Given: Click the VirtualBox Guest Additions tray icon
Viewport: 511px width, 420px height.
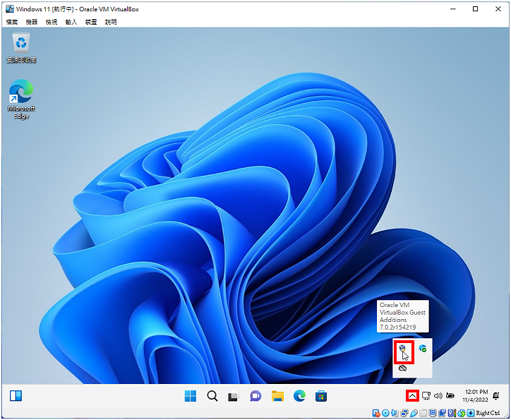Looking at the screenshot, I should (403, 349).
